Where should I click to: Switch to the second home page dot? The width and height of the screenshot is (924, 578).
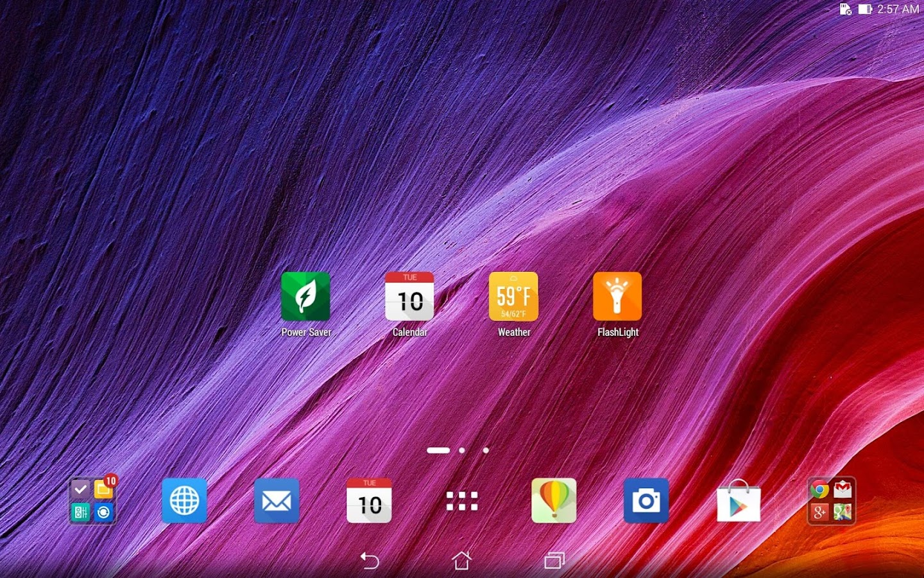(462, 450)
